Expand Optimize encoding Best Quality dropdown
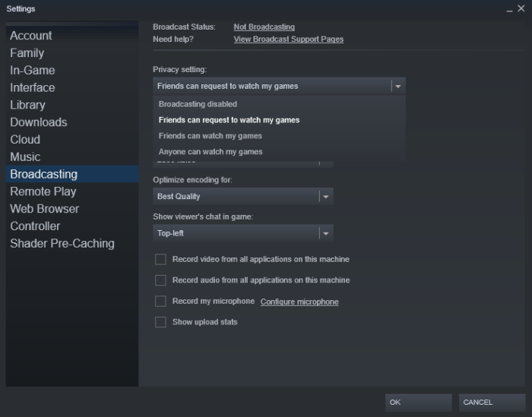Image resolution: width=532 pixels, height=417 pixels. coord(243,196)
